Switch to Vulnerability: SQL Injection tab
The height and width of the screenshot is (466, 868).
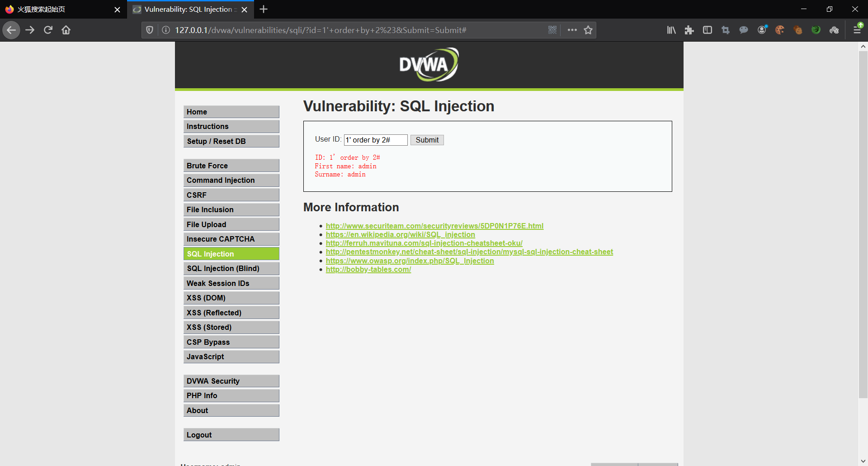[x=190, y=10]
